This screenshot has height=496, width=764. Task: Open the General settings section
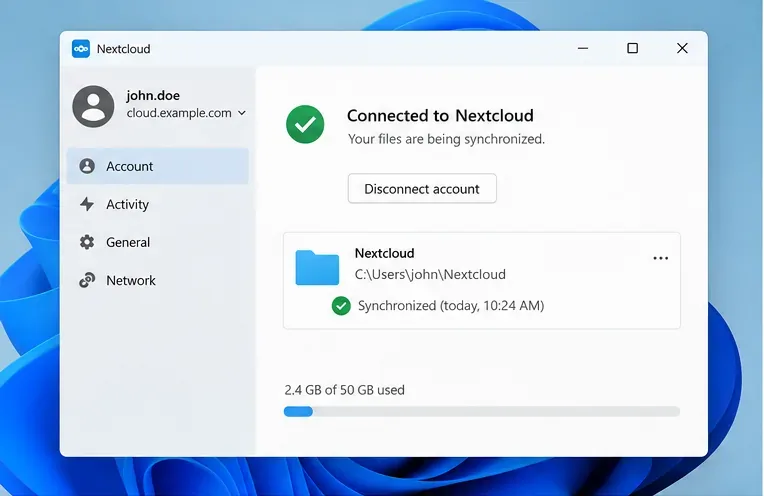coord(158,242)
